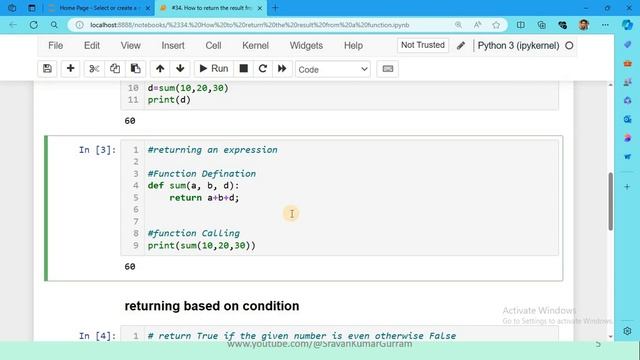
Task: Open the File menu
Action: (x=56, y=45)
